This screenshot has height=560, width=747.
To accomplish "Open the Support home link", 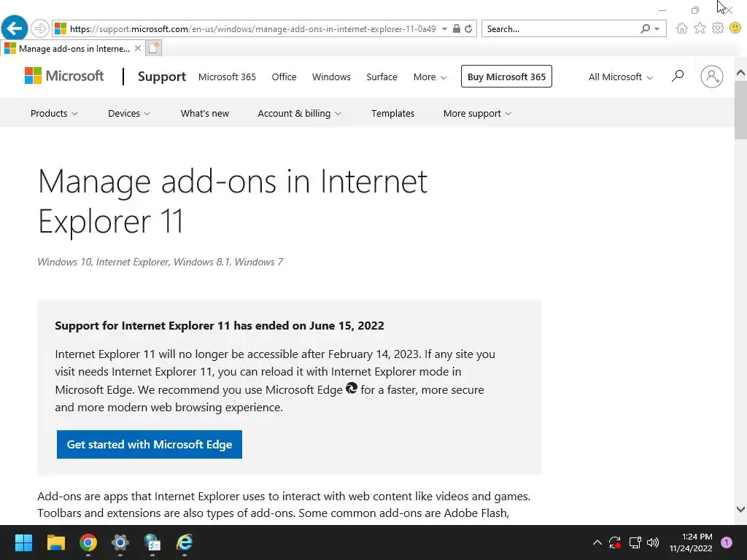I will coord(161,76).
